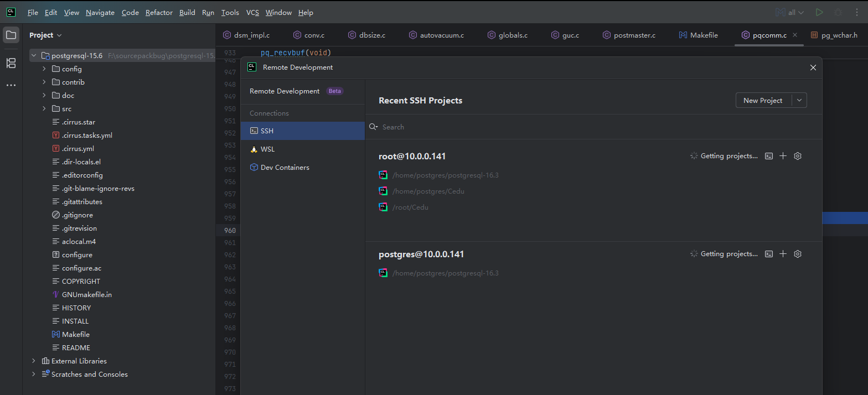The width and height of the screenshot is (868, 395).
Task: Switch to the autovacuum.c tab
Action: click(436, 35)
